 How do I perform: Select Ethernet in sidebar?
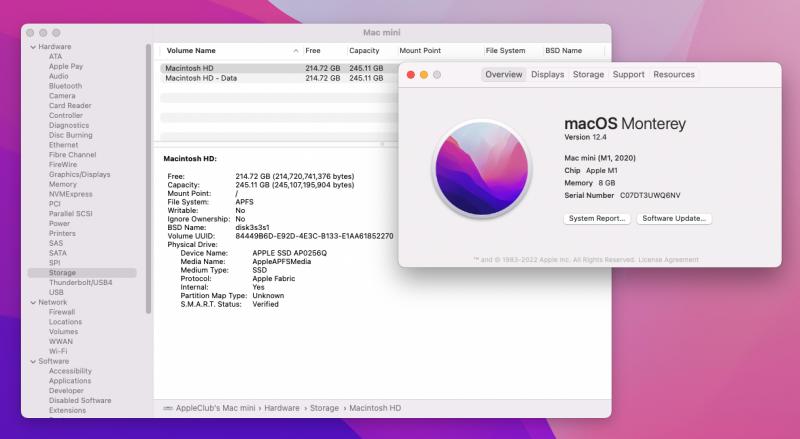[x=63, y=145]
